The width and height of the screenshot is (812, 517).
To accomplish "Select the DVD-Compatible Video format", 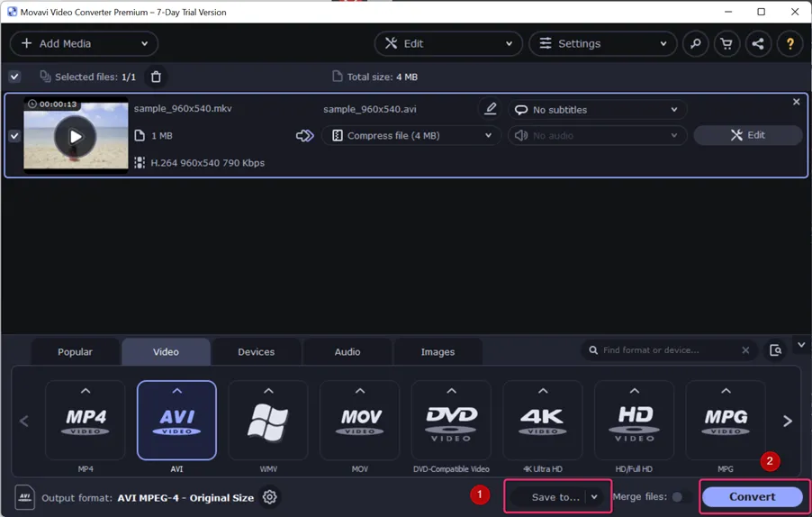I will pos(451,420).
